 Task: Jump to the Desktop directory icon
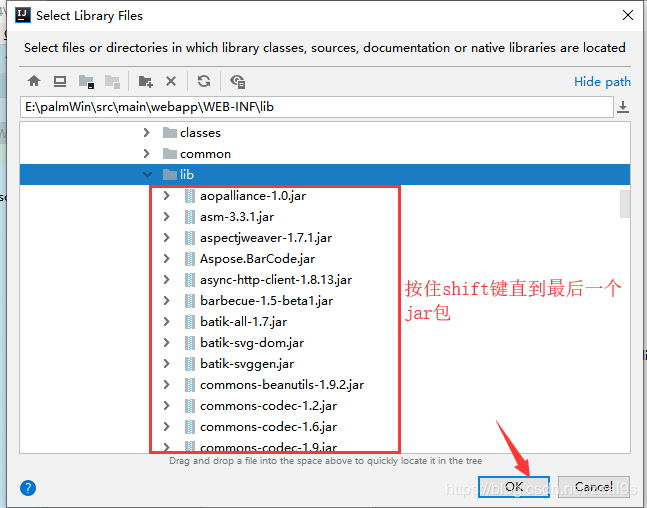(x=60, y=81)
